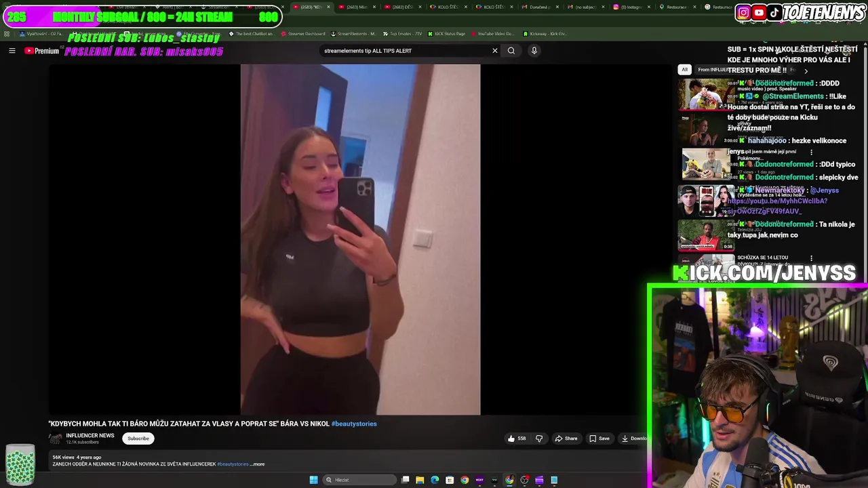Open Task View on the taskbar
The width and height of the screenshot is (868, 488).
(x=405, y=480)
